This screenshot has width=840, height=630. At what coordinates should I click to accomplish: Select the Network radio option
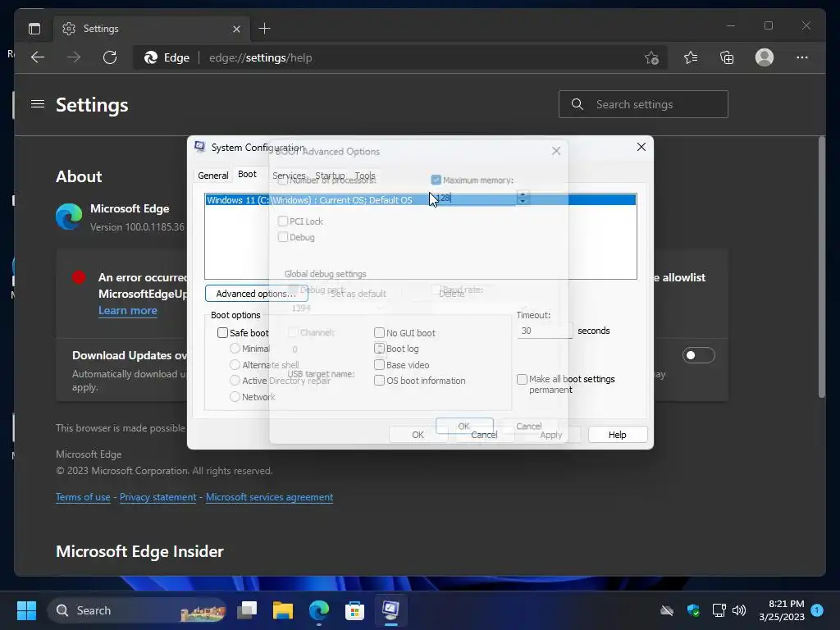point(235,397)
